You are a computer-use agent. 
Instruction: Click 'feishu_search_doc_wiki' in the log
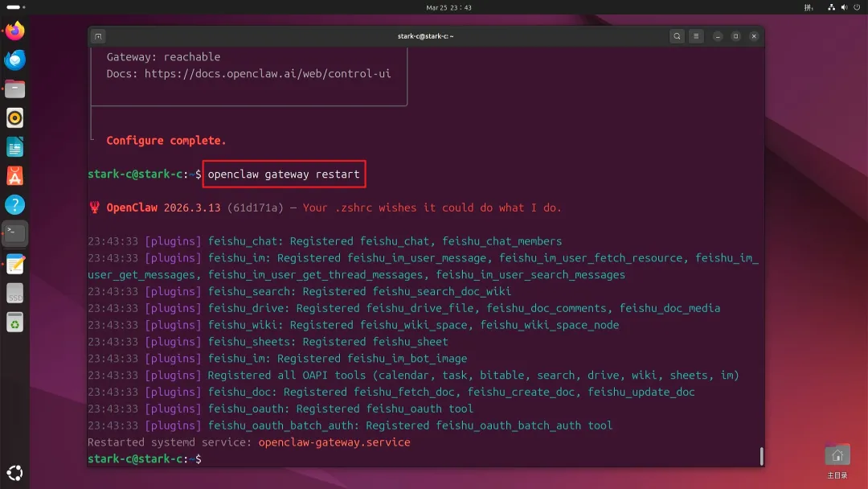click(x=442, y=291)
